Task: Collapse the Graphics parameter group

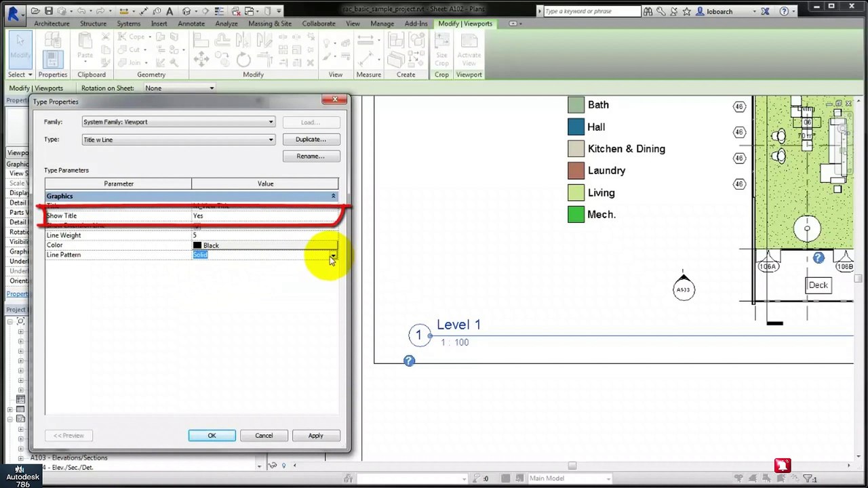Action: tap(333, 196)
